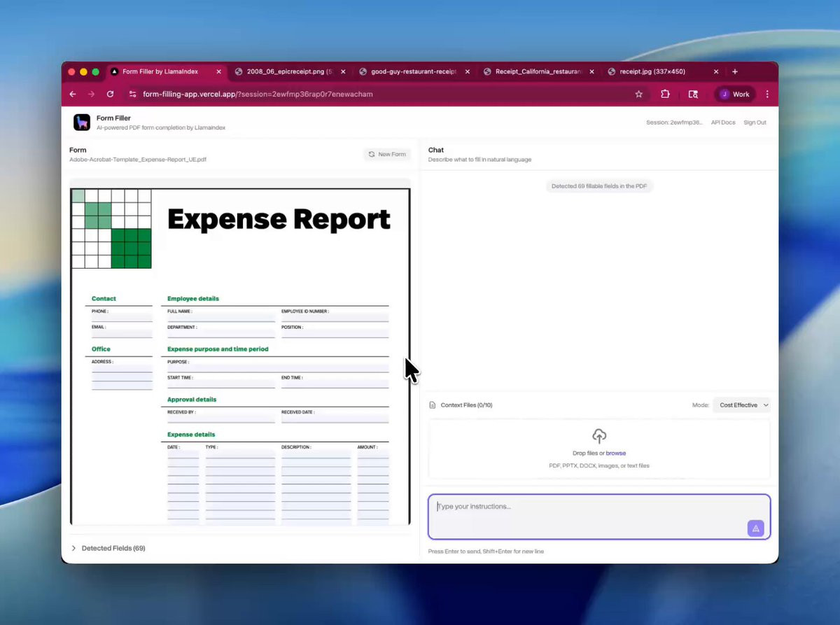This screenshot has width=840, height=625.
Task: Open the Cost Effective mode dropdown
Action: 742,405
